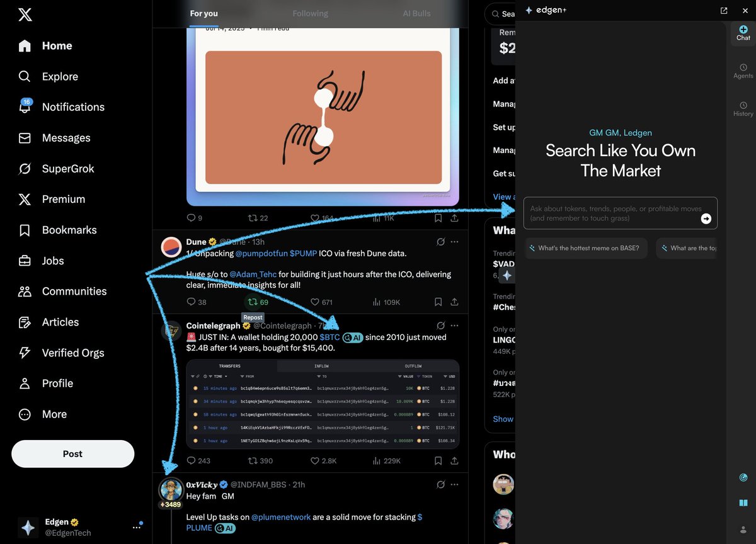The height and width of the screenshot is (544, 756).
Task: Open the History tab in edgen panel
Action: pyautogui.click(x=743, y=109)
